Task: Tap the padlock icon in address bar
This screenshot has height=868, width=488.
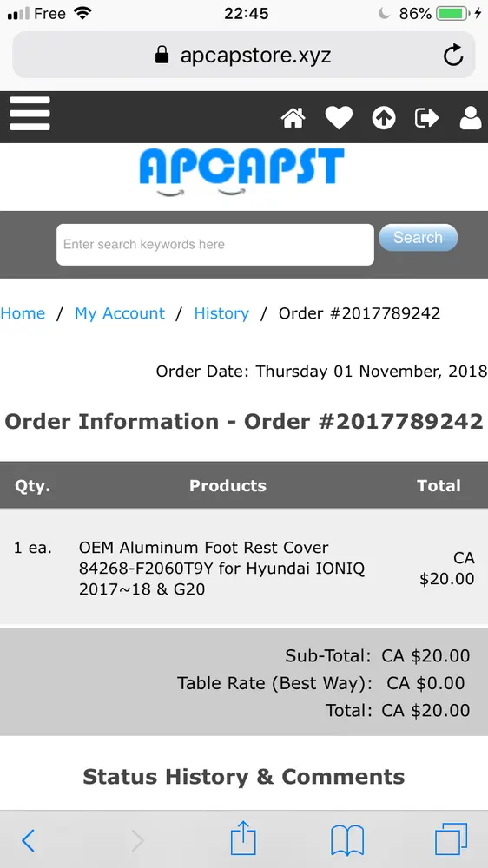Action: [x=162, y=55]
